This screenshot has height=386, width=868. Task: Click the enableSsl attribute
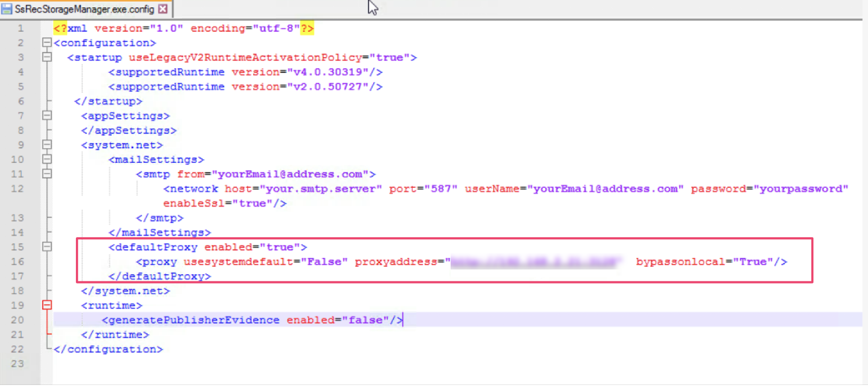point(194,203)
